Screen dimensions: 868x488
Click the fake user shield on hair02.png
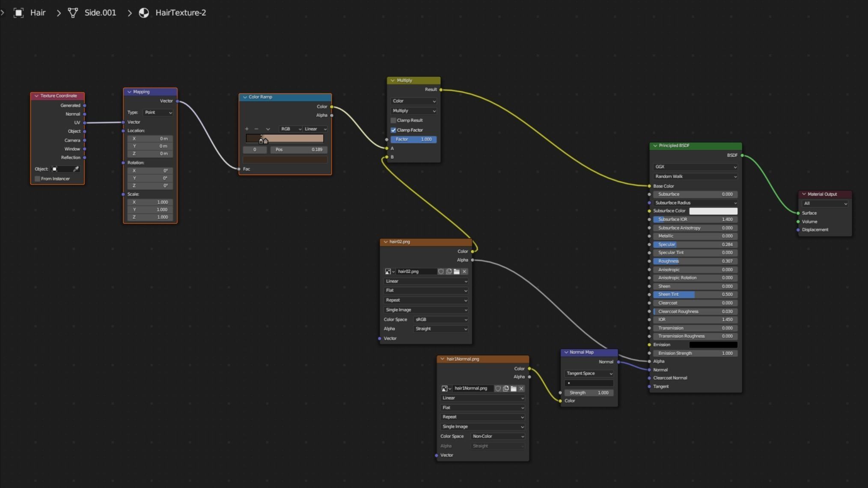441,271
